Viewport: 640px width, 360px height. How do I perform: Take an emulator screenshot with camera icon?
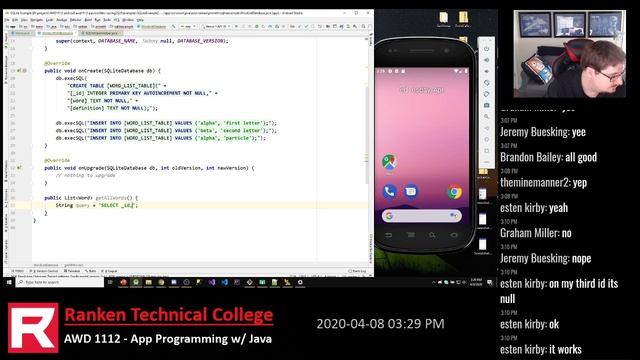click(x=487, y=105)
